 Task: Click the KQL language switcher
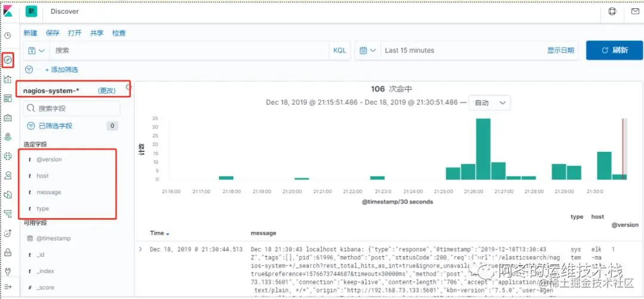pyautogui.click(x=340, y=51)
